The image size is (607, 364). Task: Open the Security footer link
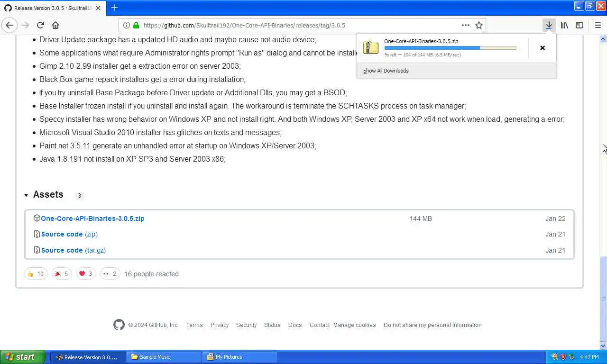pos(247,325)
